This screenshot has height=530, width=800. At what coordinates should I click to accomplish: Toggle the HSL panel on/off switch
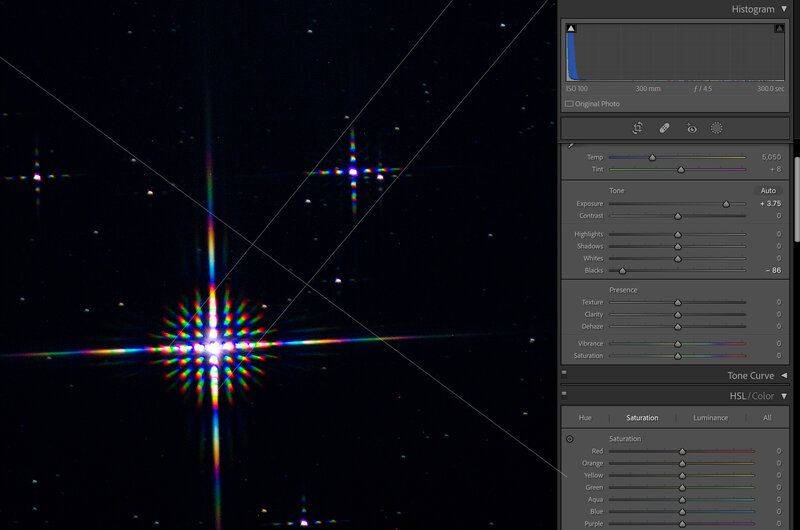[564, 396]
